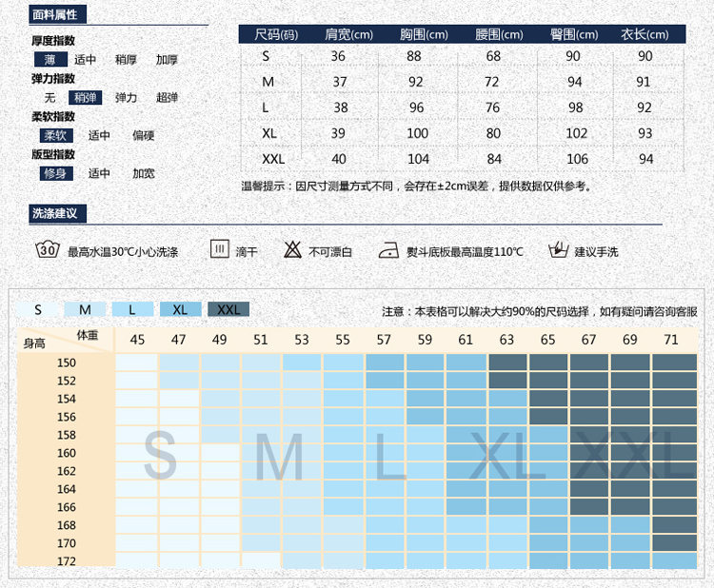Click the cell for height 150, weight 63
The height and width of the screenshot is (588, 714).
[x=507, y=363]
